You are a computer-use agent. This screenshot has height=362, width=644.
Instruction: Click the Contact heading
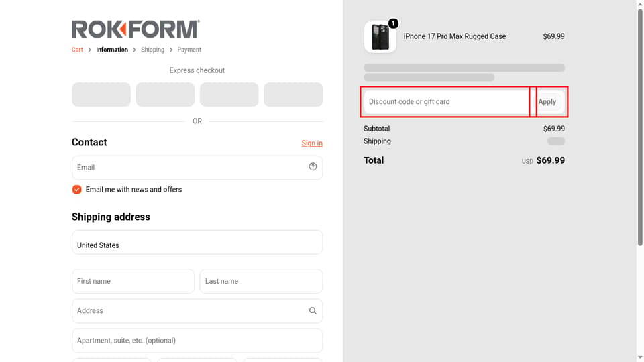pos(89,142)
